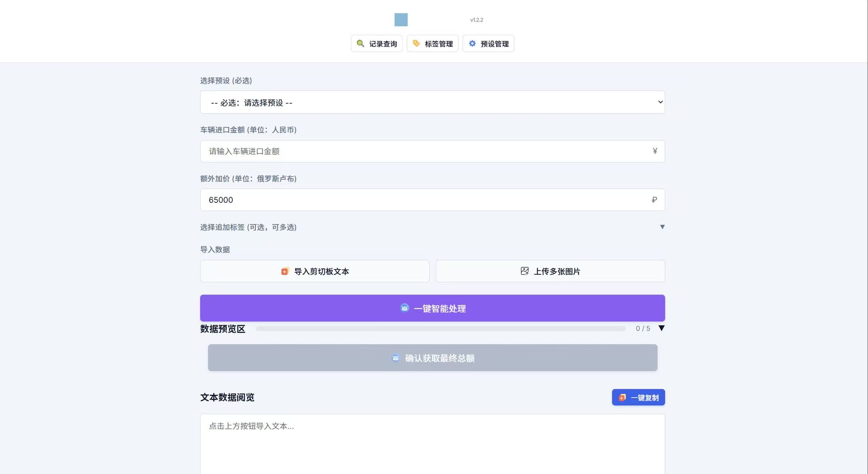Screen dimensions: 868x474
Task: Click the blue square app logo
Action: point(401,20)
